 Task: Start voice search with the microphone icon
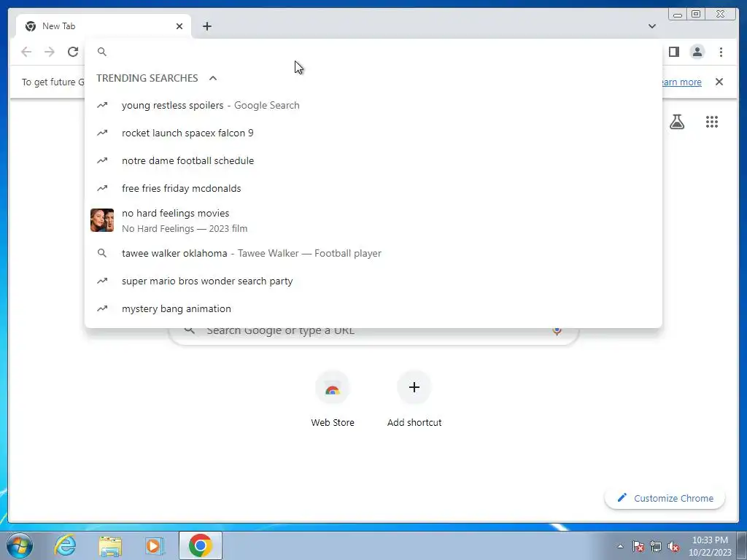point(557,330)
